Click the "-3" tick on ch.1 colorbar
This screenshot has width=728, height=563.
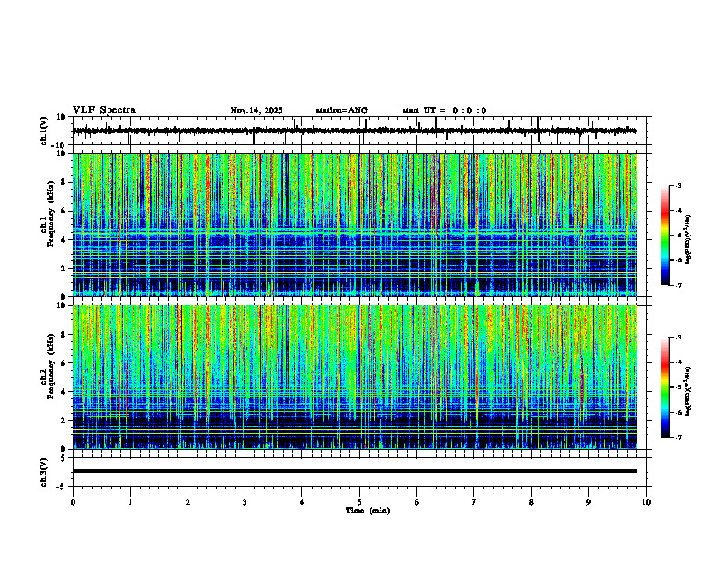point(677,185)
